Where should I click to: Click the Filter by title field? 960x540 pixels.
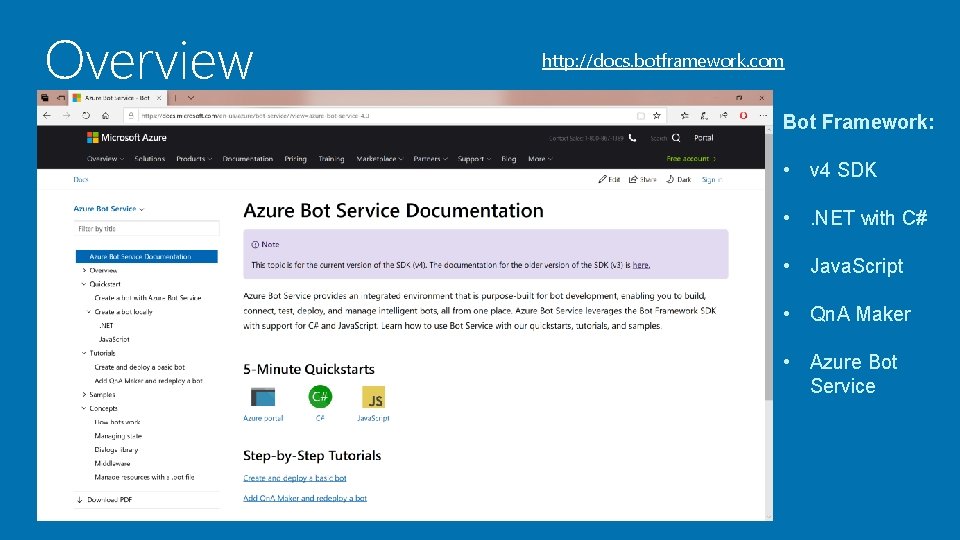tap(146, 228)
